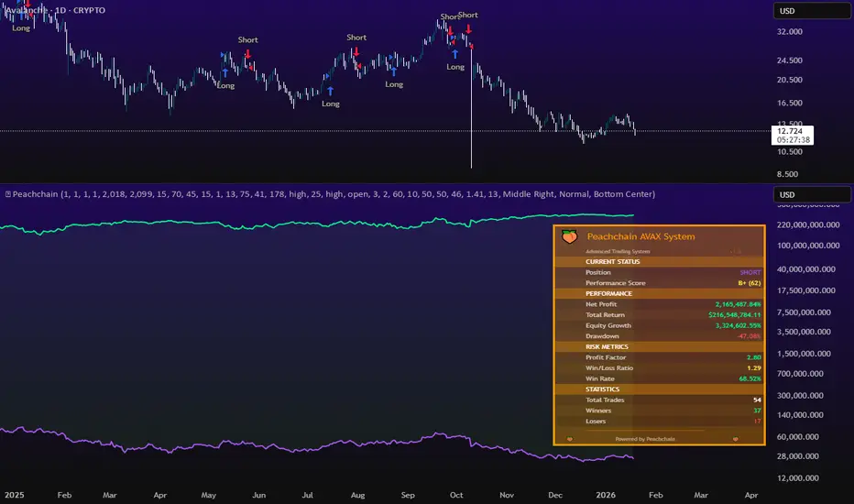
Task: Open the USD currency dropdown on indicator pane
Action: (x=812, y=194)
